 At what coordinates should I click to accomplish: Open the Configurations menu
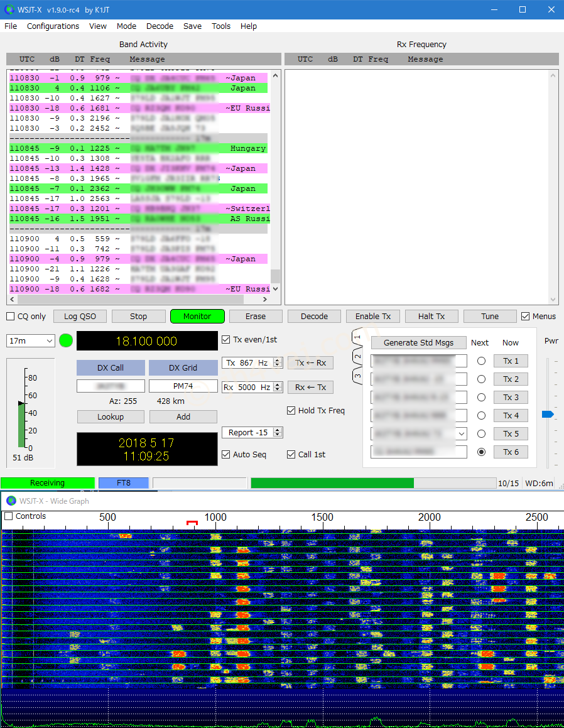pyautogui.click(x=53, y=26)
